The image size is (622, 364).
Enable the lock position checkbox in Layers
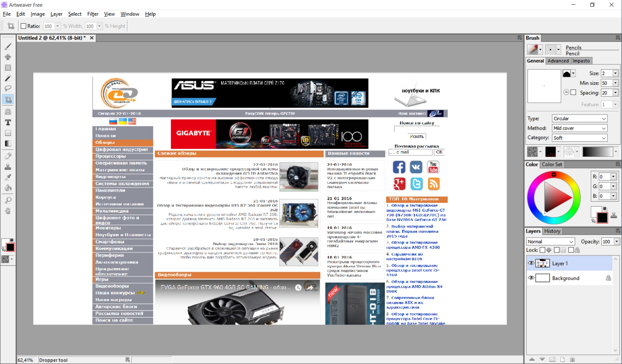click(542, 250)
